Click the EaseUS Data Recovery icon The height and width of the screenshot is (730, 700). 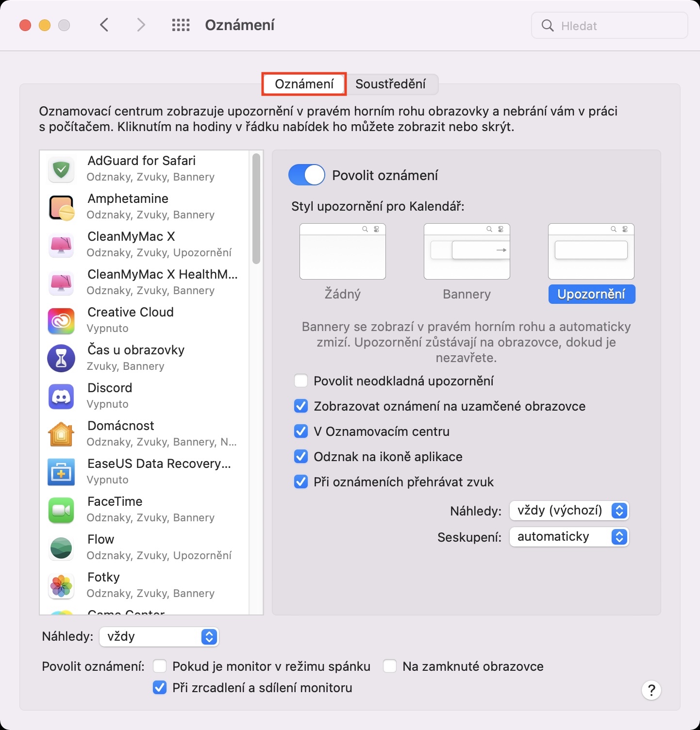point(61,472)
